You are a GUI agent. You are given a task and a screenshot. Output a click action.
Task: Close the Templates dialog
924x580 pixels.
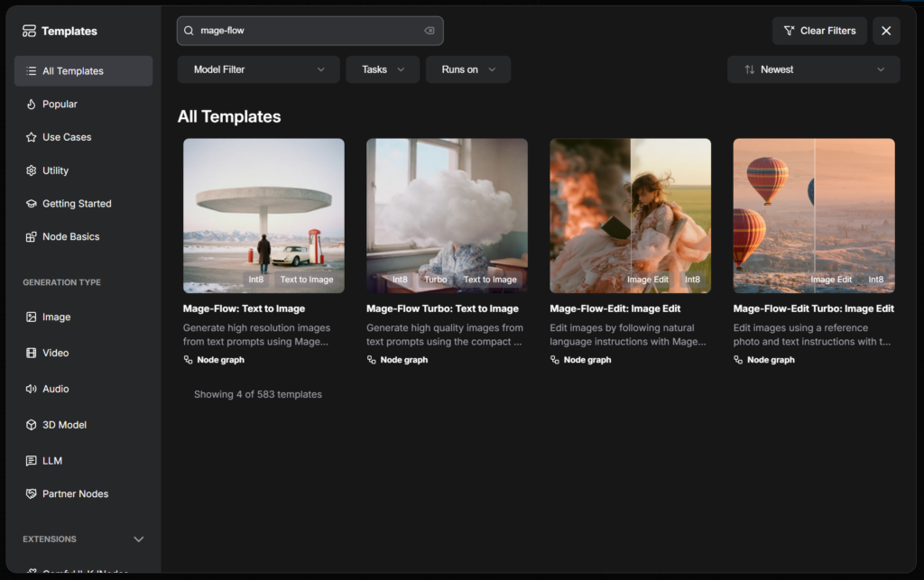[886, 31]
